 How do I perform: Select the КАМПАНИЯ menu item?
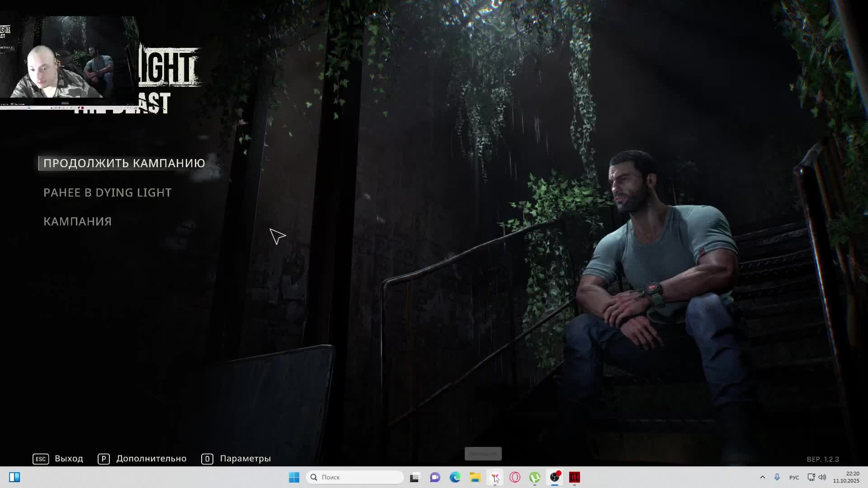coord(77,221)
